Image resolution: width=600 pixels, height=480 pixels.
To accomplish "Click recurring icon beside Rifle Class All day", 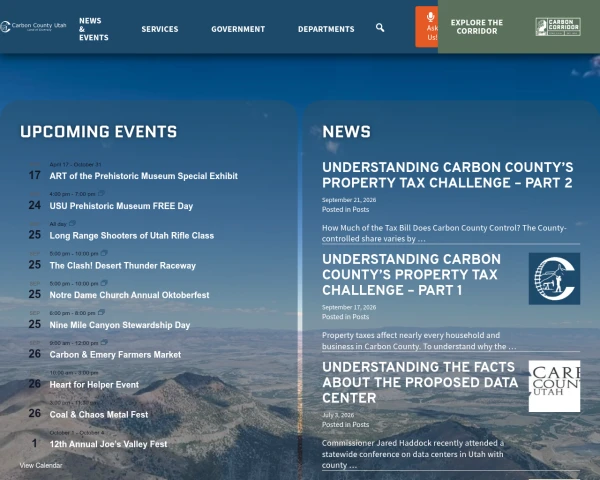I will [x=72, y=223].
